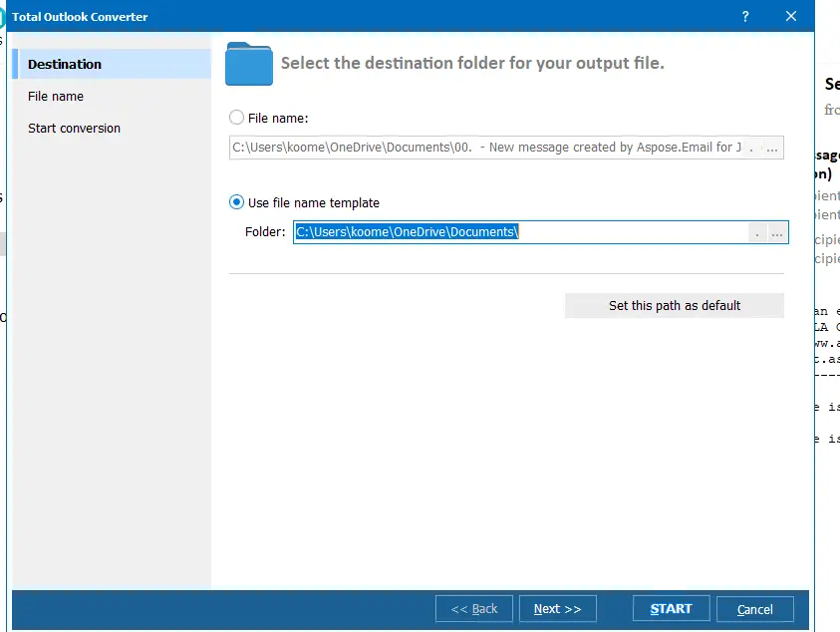Viewport: 840px width, 632px height.
Task: Click the blue destination folder icon
Action: coord(249,64)
